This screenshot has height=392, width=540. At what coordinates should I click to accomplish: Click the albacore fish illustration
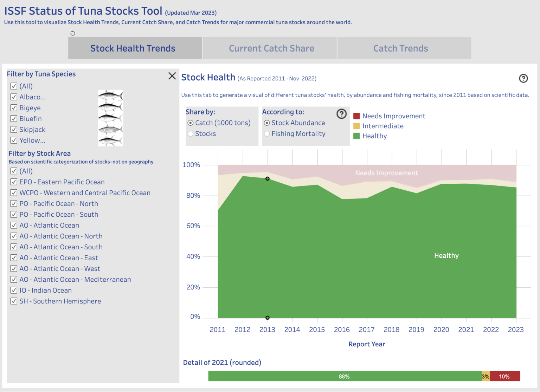110,96
